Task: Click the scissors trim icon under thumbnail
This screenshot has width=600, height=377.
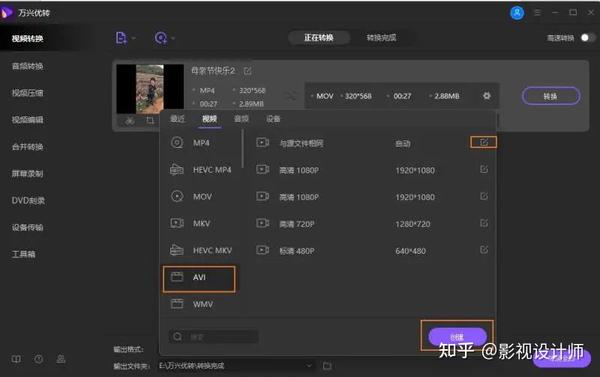Action: tap(130, 121)
